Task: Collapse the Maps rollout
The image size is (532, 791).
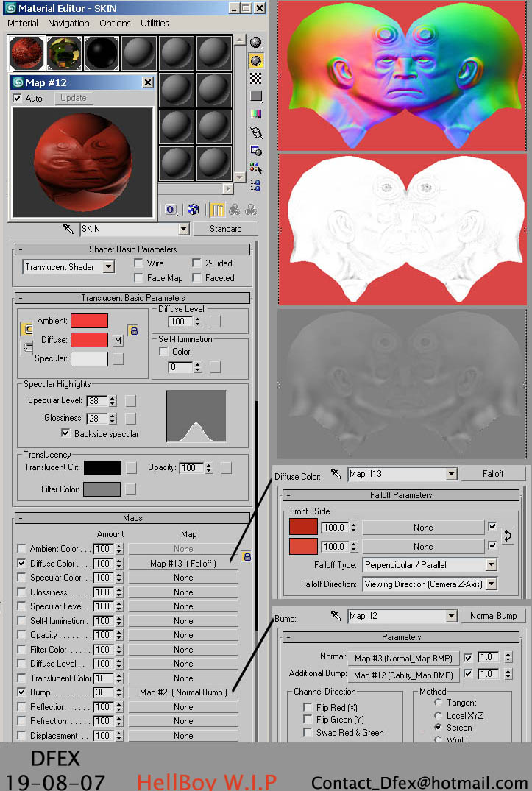Action: pos(132,517)
